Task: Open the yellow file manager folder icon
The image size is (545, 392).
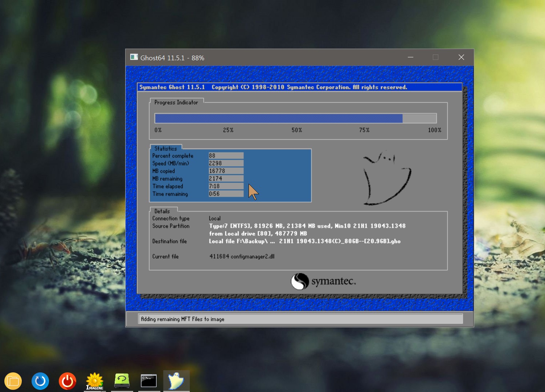Action: pyautogui.click(x=13, y=381)
